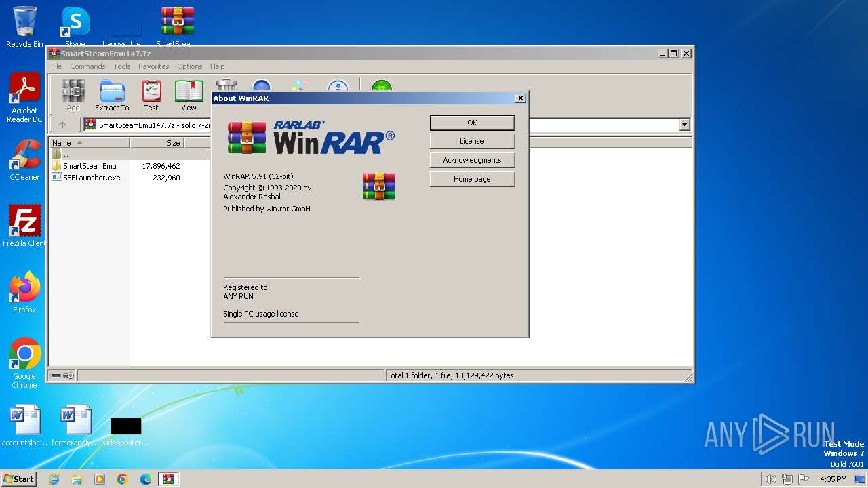This screenshot has height=488, width=868.
Task: Click the Home page button
Action: click(472, 179)
